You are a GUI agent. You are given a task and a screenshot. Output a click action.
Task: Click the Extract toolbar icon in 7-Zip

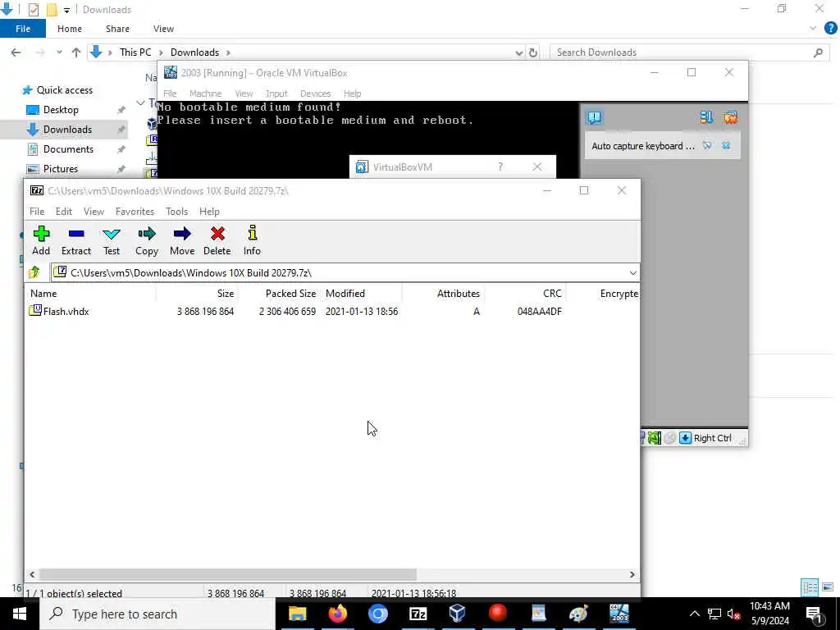76,234
